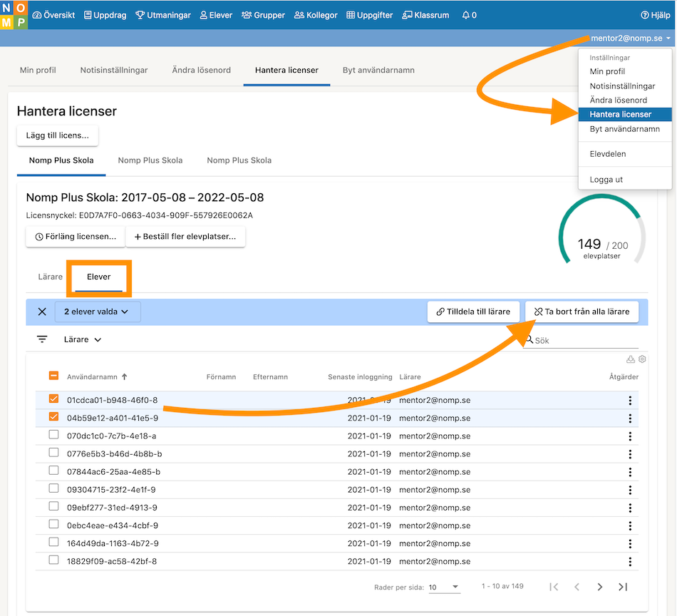
Task: Change rows per page dropdown
Action: pyautogui.click(x=444, y=587)
